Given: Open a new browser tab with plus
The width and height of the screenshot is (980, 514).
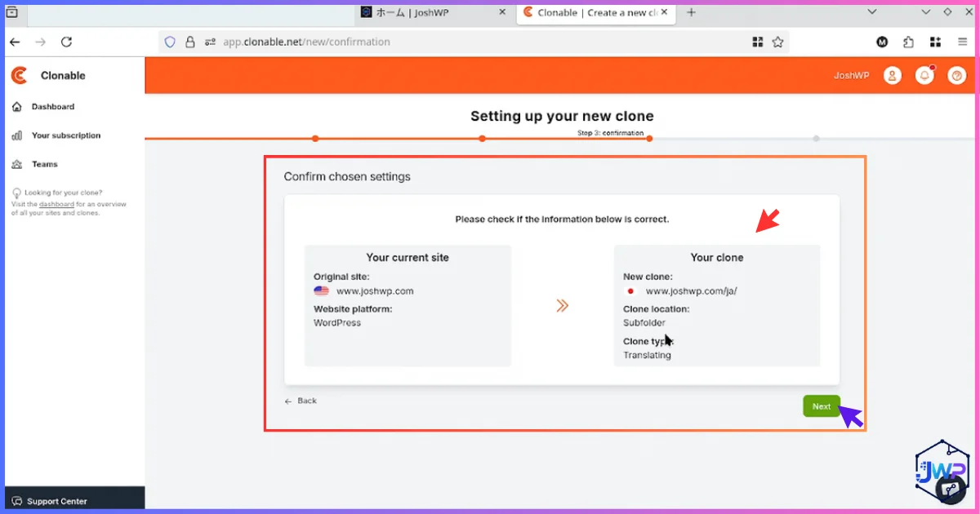Looking at the screenshot, I should coord(692,12).
